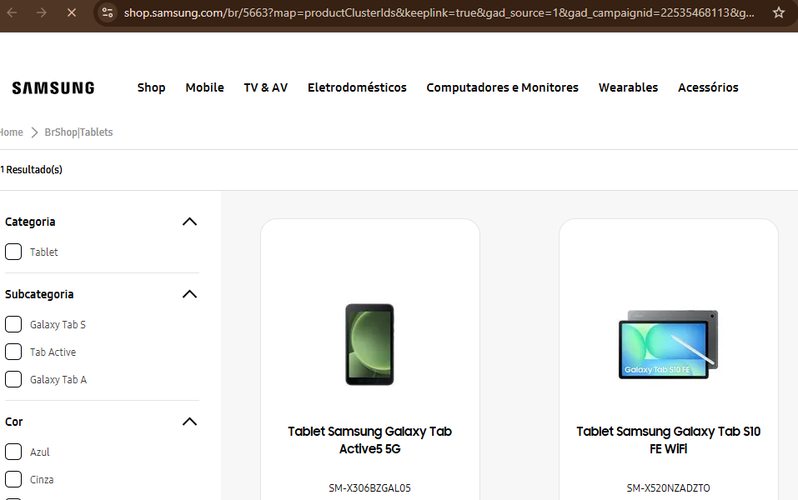Viewport: 798px width, 500px height.
Task: Click the Subcategoria filter heading
Action: coord(39,294)
